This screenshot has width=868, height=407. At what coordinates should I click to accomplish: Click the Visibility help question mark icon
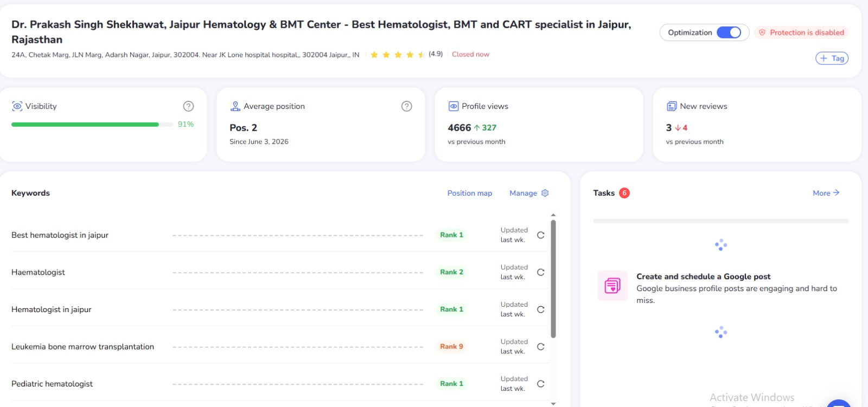[188, 106]
